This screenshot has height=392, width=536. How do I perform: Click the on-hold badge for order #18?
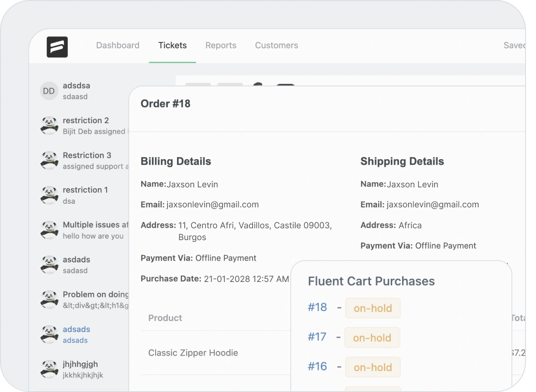pos(373,308)
